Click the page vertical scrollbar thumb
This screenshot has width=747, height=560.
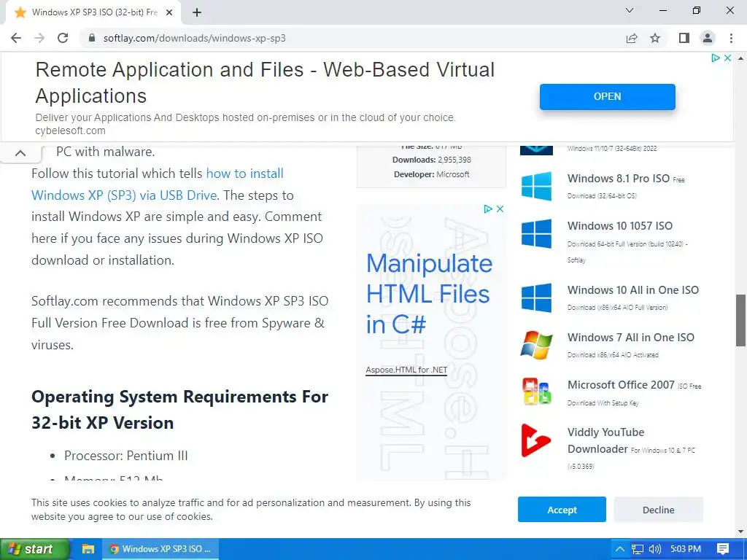pos(740,321)
